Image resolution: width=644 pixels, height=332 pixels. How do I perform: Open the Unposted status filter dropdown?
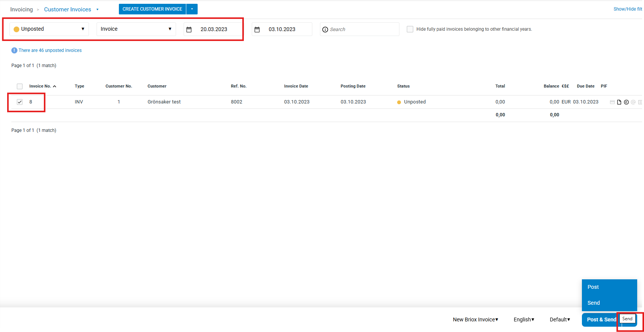pos(49,29)
